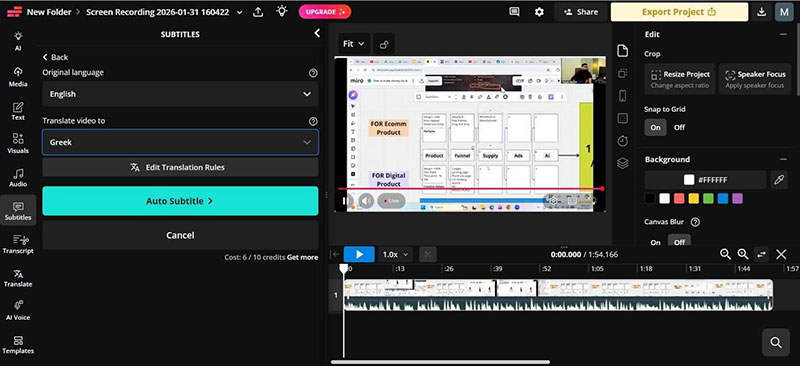The height and width of the screenshot is (366, 800).
Task: Set Canvas Blur to On
Action: (x=656, y=242)
